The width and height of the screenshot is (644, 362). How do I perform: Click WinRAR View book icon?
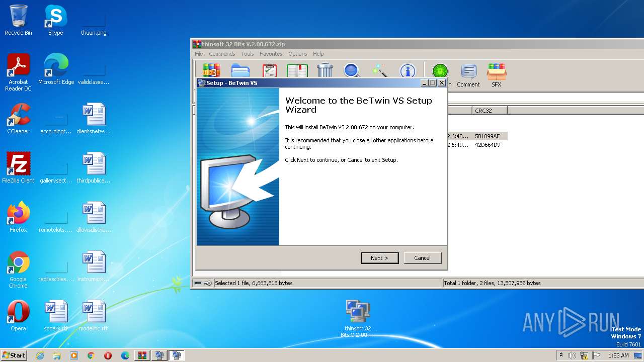[x=297, y=70]
